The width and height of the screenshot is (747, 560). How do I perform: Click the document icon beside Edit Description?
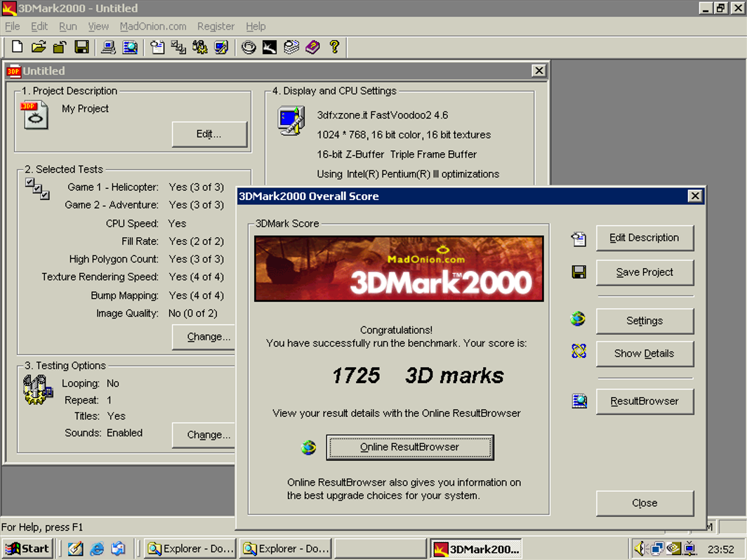tap(579, 238)
